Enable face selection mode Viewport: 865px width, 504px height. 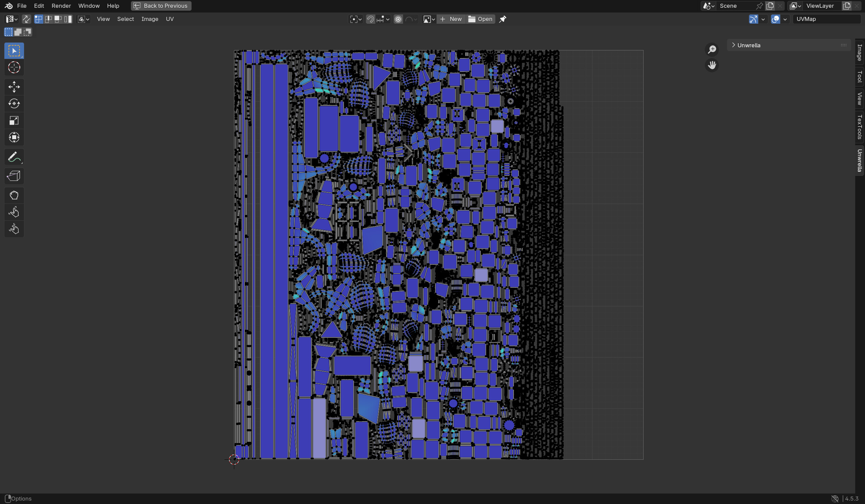point(58,19)
